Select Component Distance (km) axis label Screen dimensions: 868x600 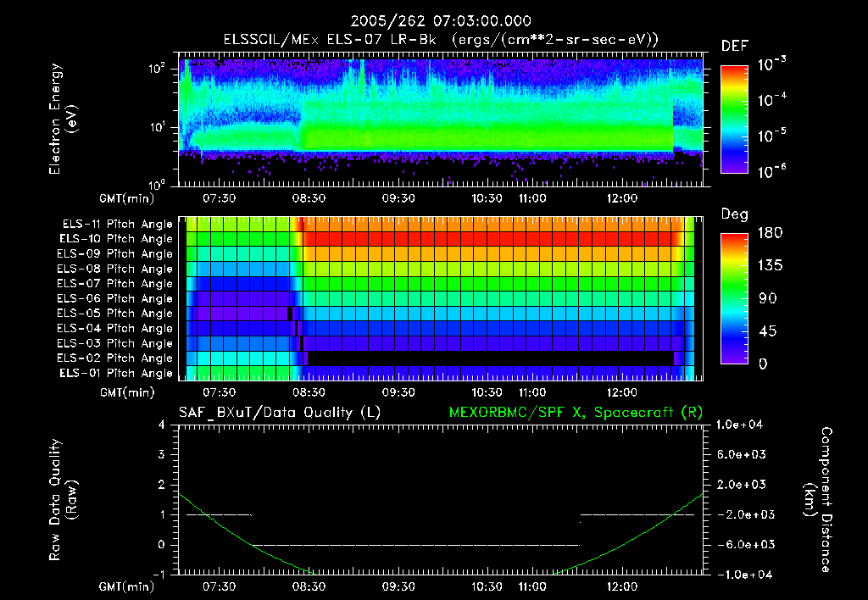pyautogui.click(x=818, y=500)
